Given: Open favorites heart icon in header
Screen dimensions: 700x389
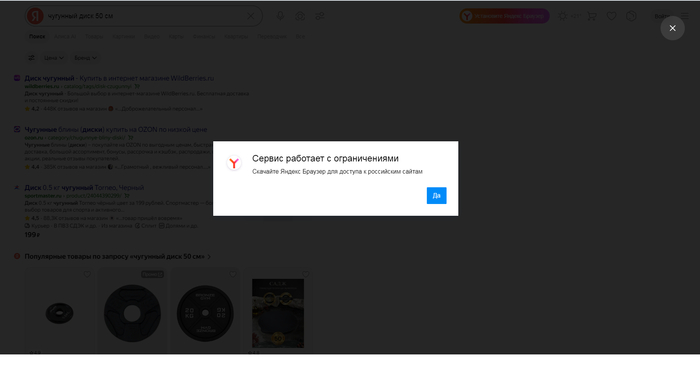Looking at the screenshot, I should [612, 16].
